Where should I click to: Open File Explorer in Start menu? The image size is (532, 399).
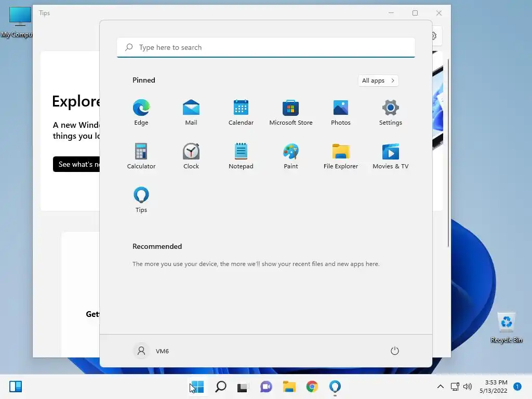[341, 156]
